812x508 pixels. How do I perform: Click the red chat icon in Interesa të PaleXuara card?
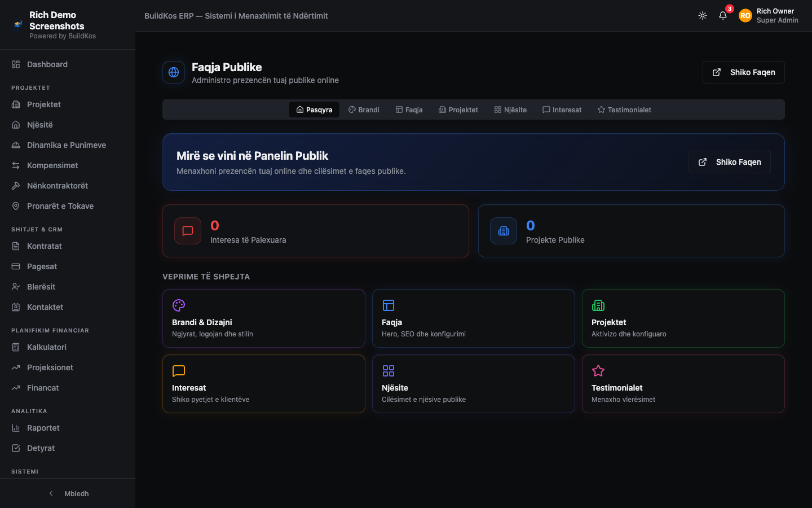click(188, 231)
